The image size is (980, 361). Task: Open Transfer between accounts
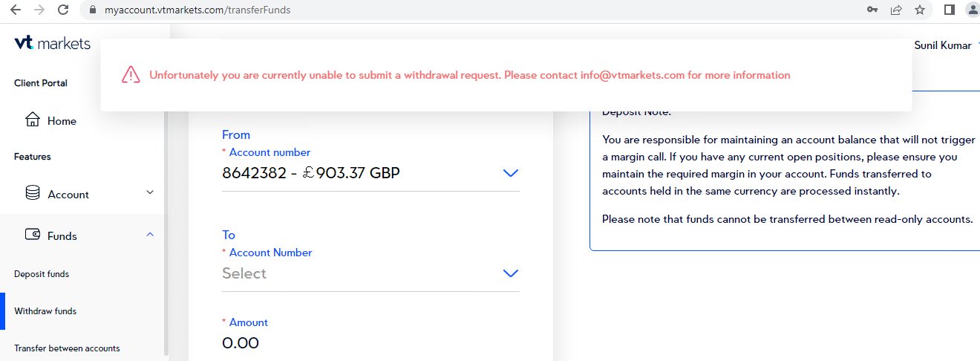pyautogui.click(x=67, y=348)
